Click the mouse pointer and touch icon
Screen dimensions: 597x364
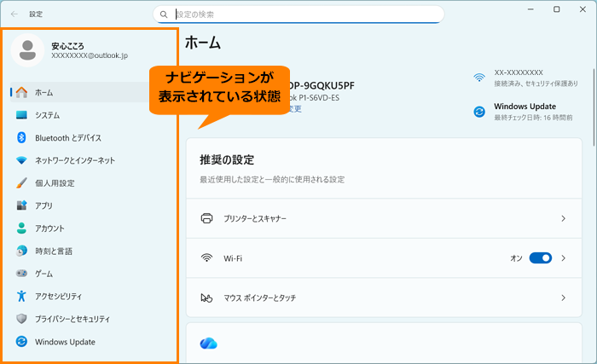tap(206, 298)
